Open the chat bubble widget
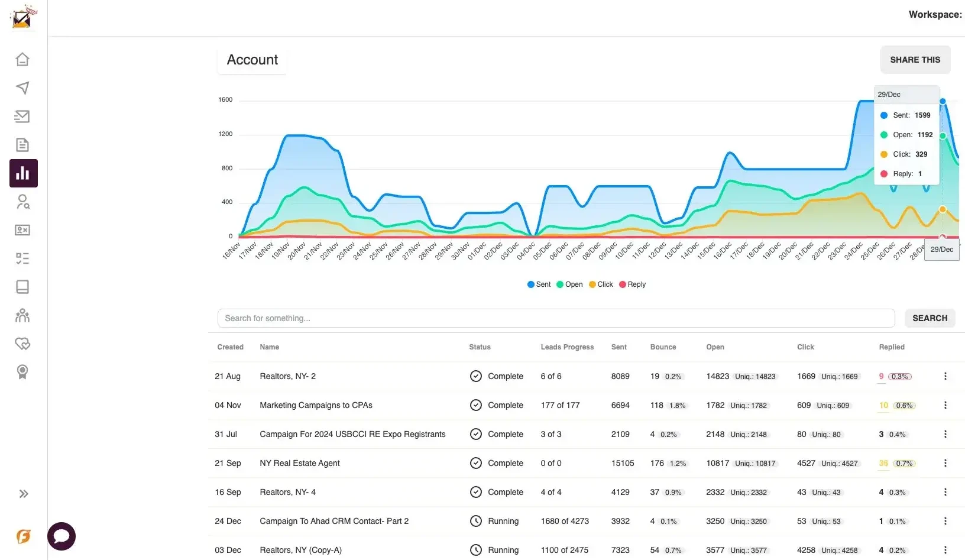The width and height of the screenshot is (965, 560). click(61, 536)
